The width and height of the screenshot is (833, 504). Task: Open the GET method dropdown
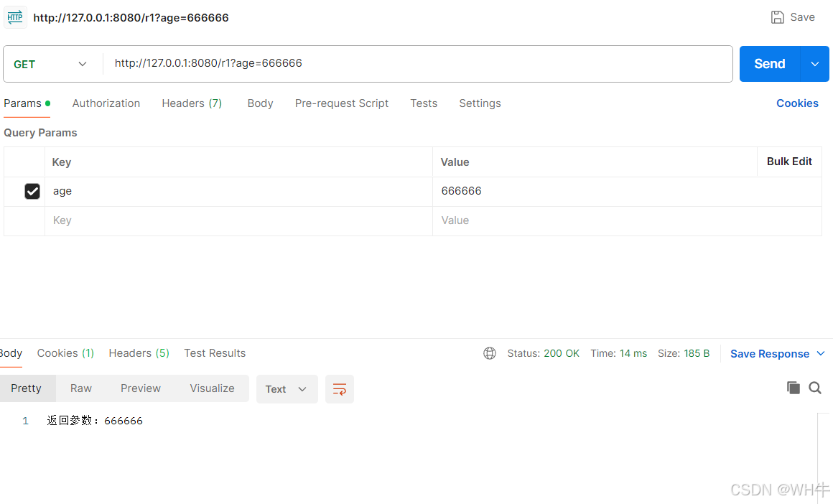[50, 65]
